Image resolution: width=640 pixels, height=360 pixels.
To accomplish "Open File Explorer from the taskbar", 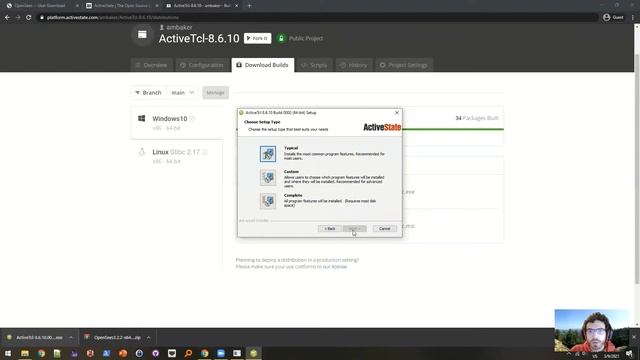I will 25,353.
